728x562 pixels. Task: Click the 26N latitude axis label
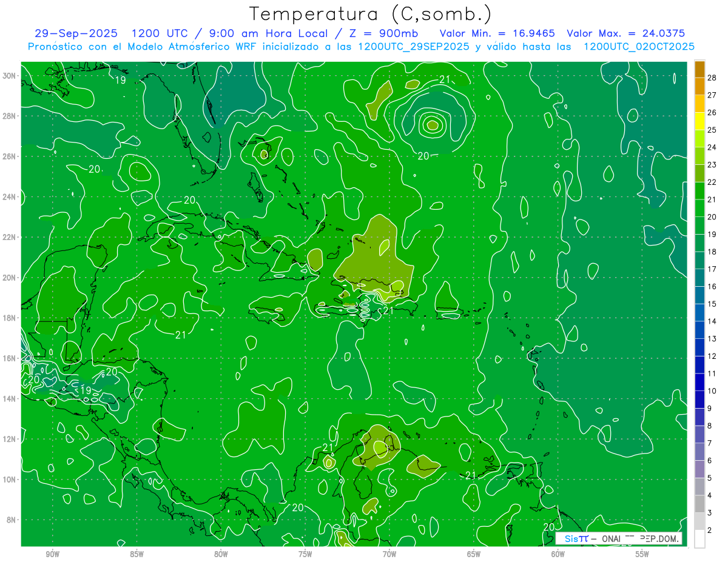10,156
